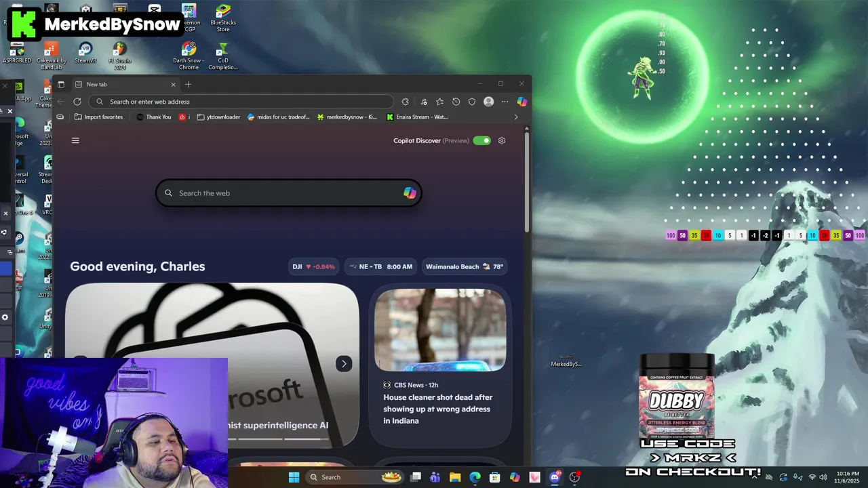Viewport: 868px width, 488px height.
Task: Open File Explorer from taskbar
Action: coord(455,477)
